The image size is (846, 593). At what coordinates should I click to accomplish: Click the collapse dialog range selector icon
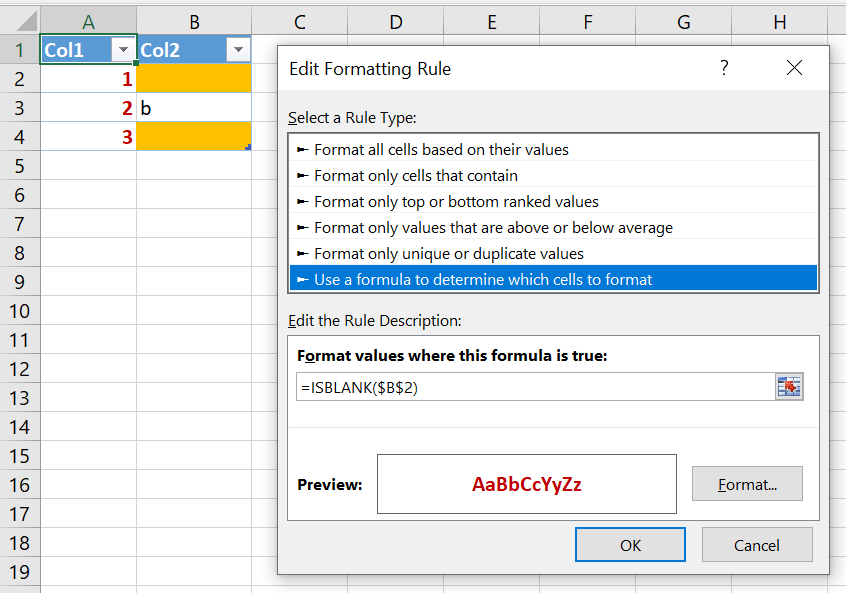pyautogui.click(x=789, y=386)
